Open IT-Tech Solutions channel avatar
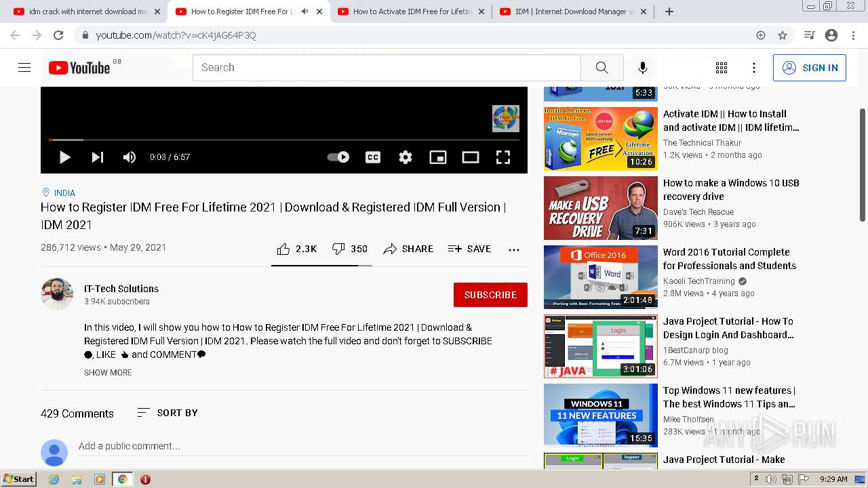Viewport: 868px width, 488px height. (57, 294)
